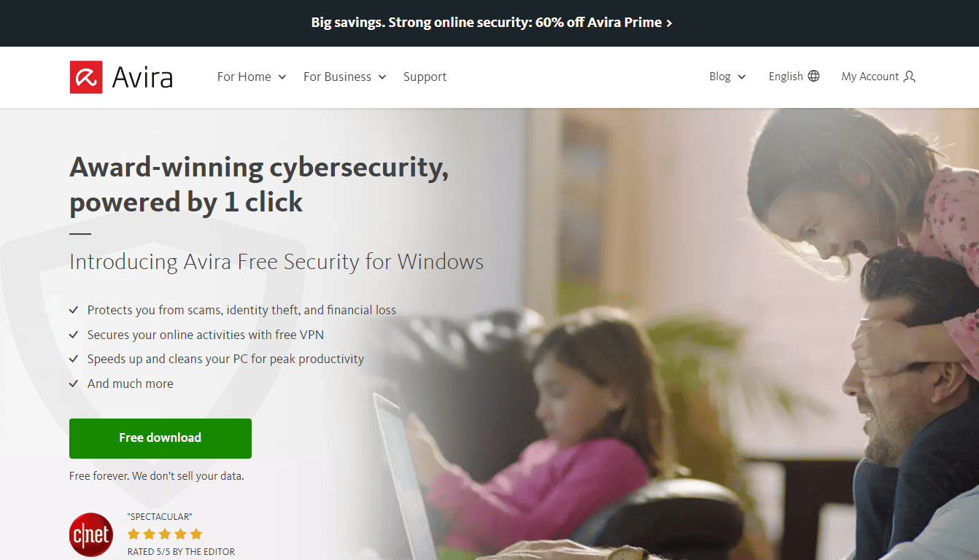Open the Support menu item
Image resolution: width=979 pixels, height=560 pixels.
(x=425, y=77)
